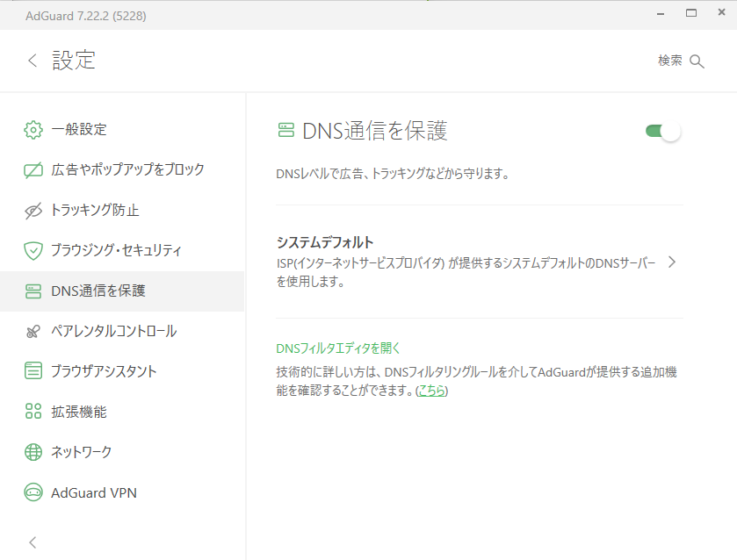This screenshot has width=737, height=560.
Task: Click the browser assistant icon in sidebar
Action: (x=33, y=371)
